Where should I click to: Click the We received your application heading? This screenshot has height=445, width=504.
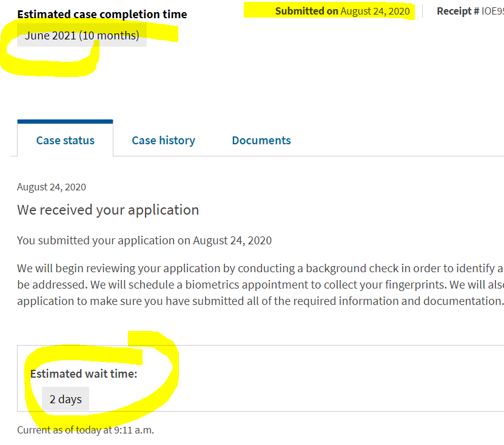point(108,210)
